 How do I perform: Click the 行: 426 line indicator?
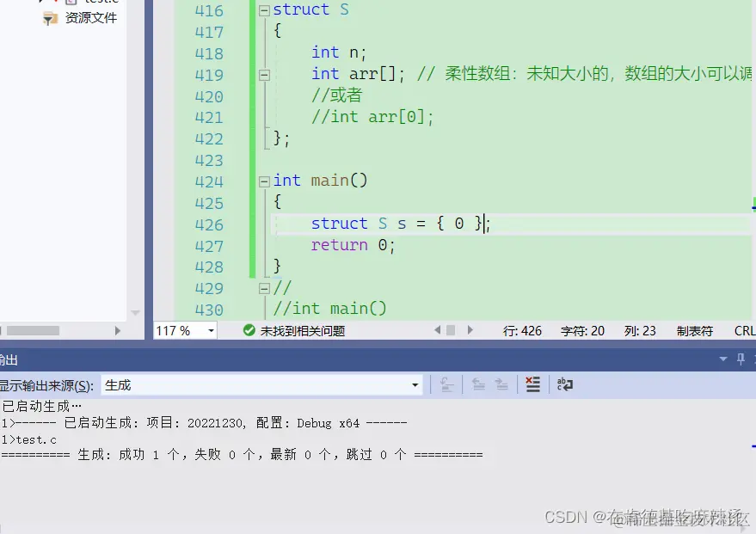(522, 331)
